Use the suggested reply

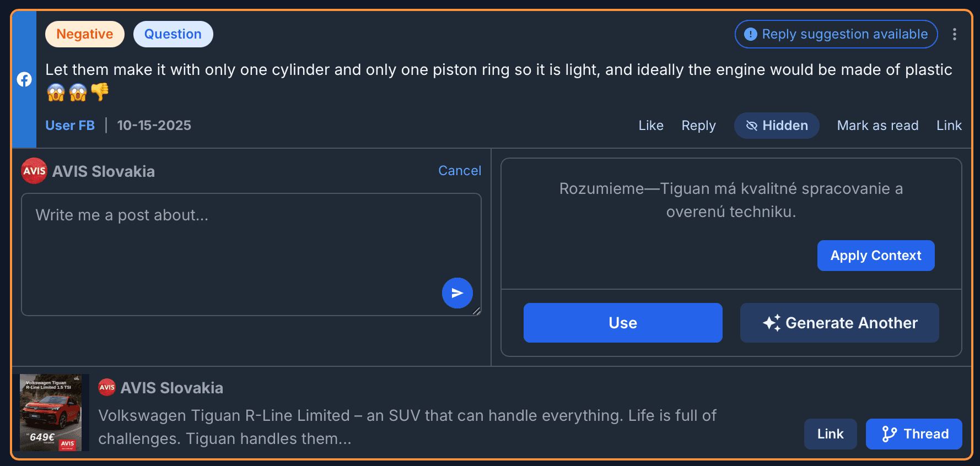point(623,323)
